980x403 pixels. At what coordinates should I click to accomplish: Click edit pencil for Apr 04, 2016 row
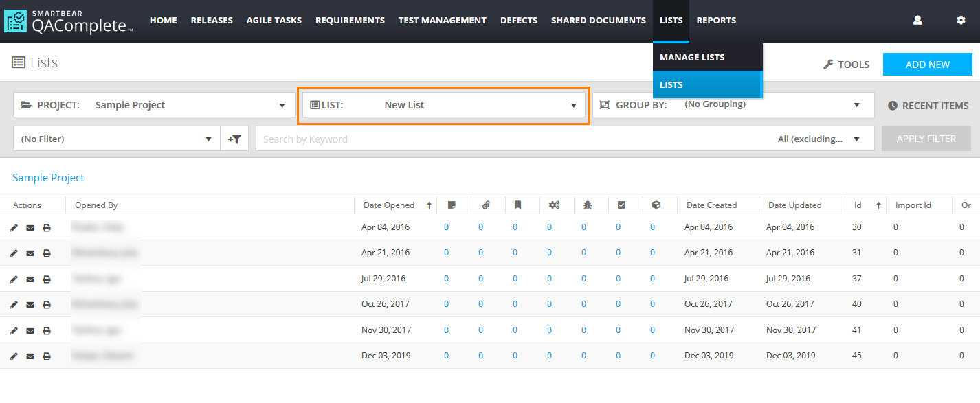[14, 227]
